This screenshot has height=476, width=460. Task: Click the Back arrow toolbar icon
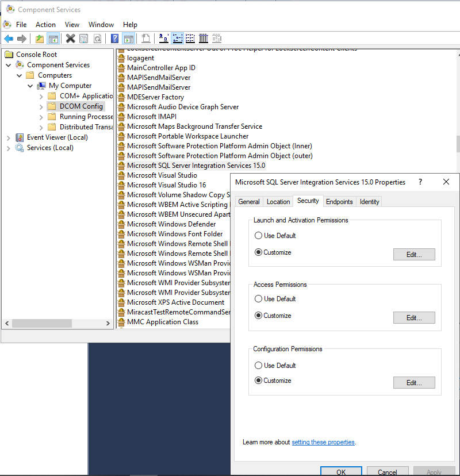(9, 39)
